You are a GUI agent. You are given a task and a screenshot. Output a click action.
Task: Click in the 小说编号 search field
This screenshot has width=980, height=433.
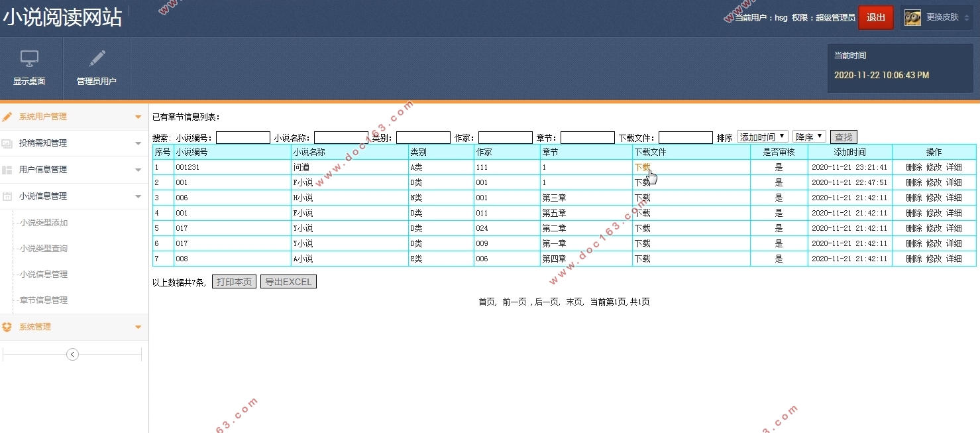click(243, 138)
